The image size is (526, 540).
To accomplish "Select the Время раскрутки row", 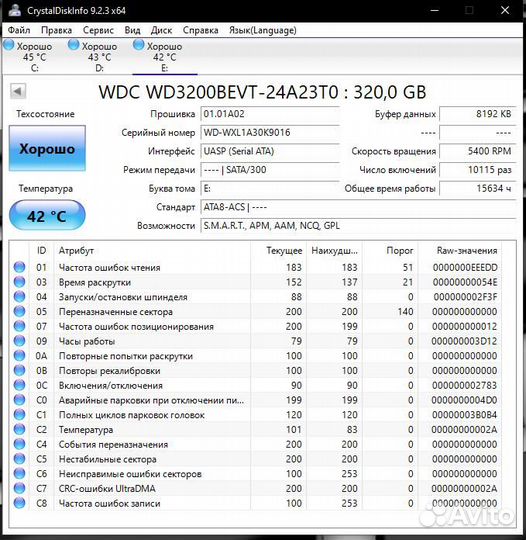I will (255, 282).
